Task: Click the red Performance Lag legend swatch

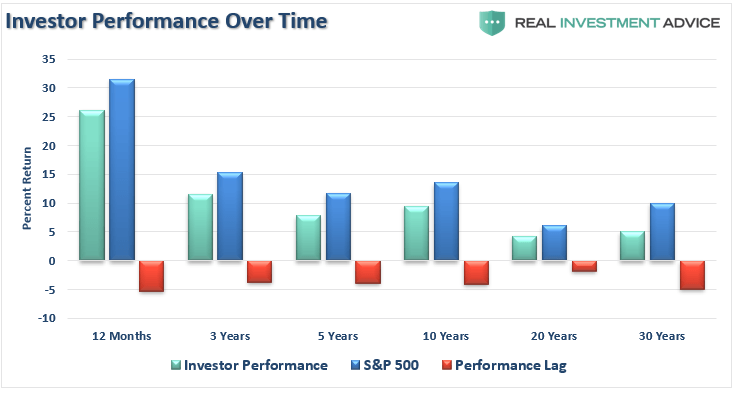Action: (447, 365)
